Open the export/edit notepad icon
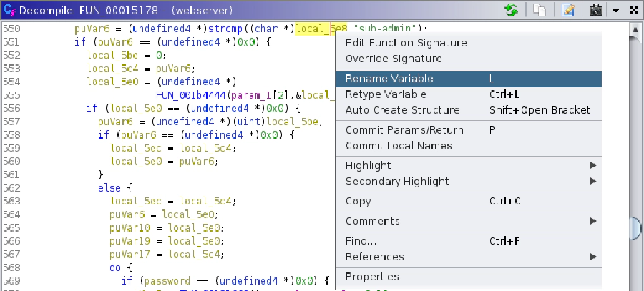The width and height of the screenshot is (644, 291). click(568, 10)
